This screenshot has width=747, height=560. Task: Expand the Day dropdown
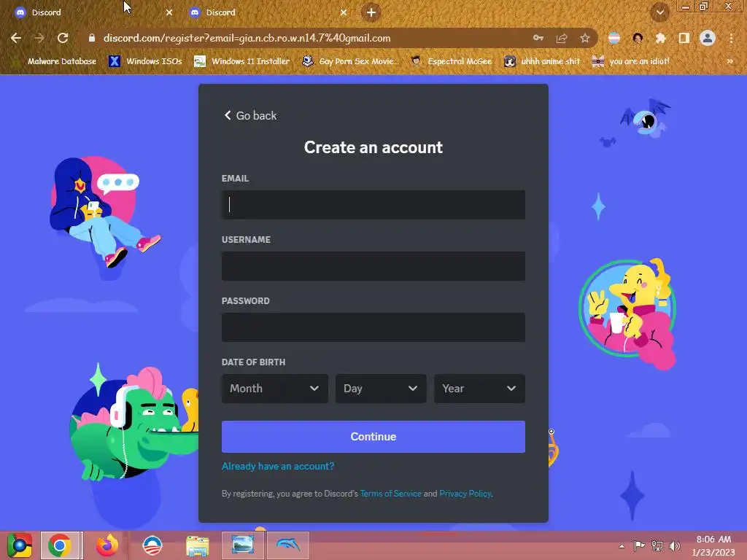coord(381,389)
